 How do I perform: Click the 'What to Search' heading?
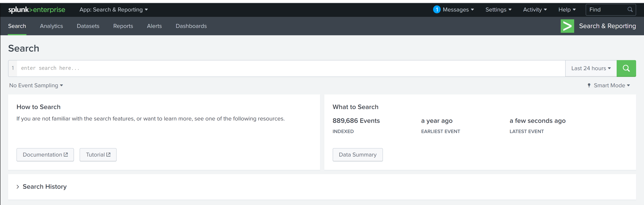[355, 107]
